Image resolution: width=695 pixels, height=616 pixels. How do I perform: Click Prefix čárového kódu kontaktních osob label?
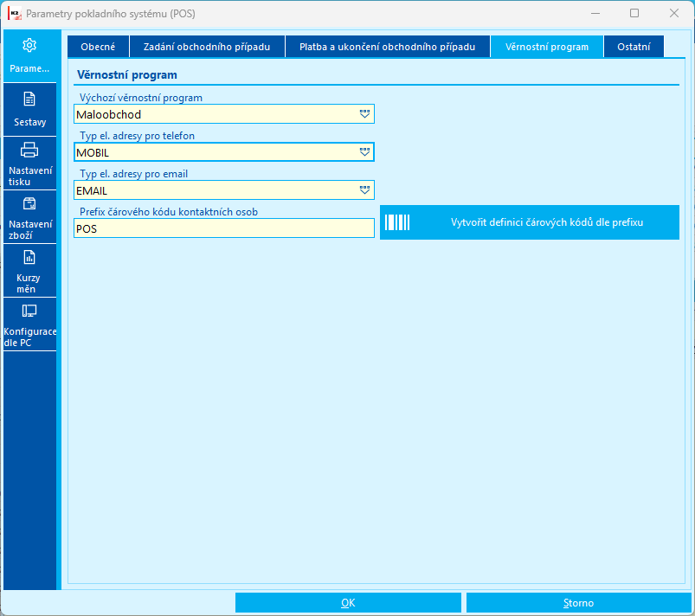tap(169, 212)
